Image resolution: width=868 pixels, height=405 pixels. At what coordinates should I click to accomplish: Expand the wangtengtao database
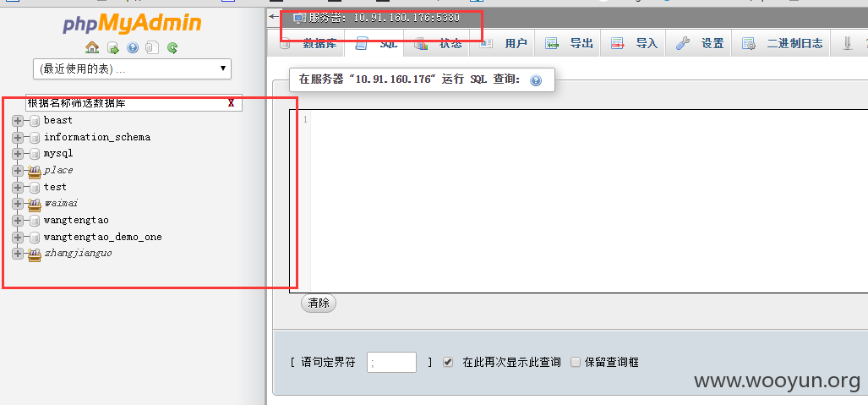pyautogui.click(x=18, y=221)
